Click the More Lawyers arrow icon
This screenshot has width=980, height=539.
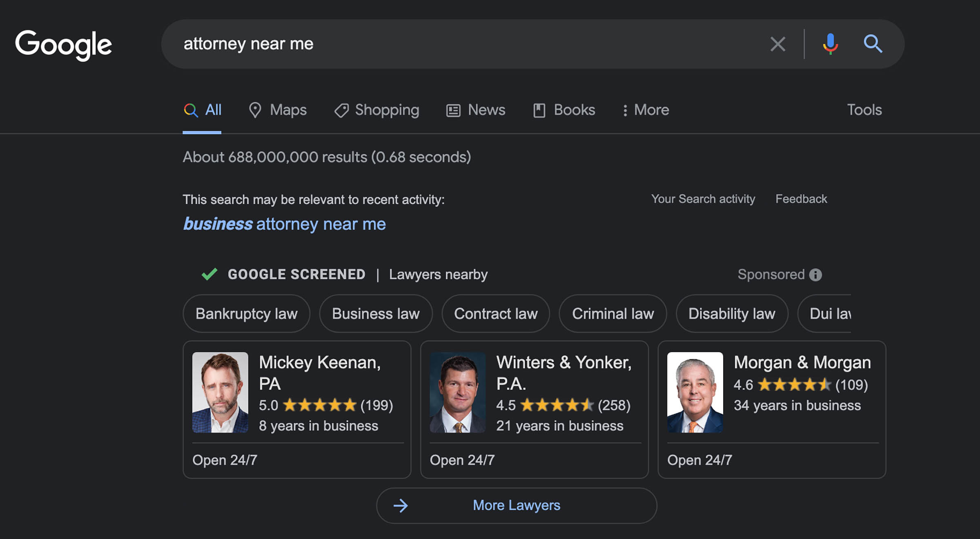(x=401, y=506)
